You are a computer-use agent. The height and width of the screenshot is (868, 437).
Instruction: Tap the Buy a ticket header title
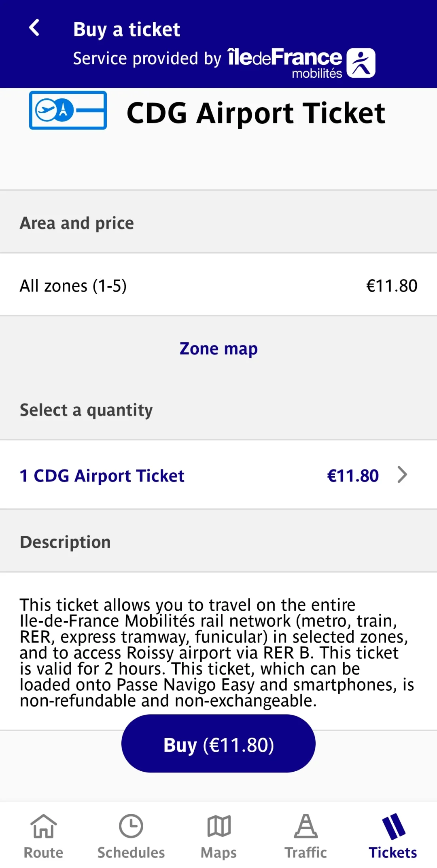tap(127, 30)
